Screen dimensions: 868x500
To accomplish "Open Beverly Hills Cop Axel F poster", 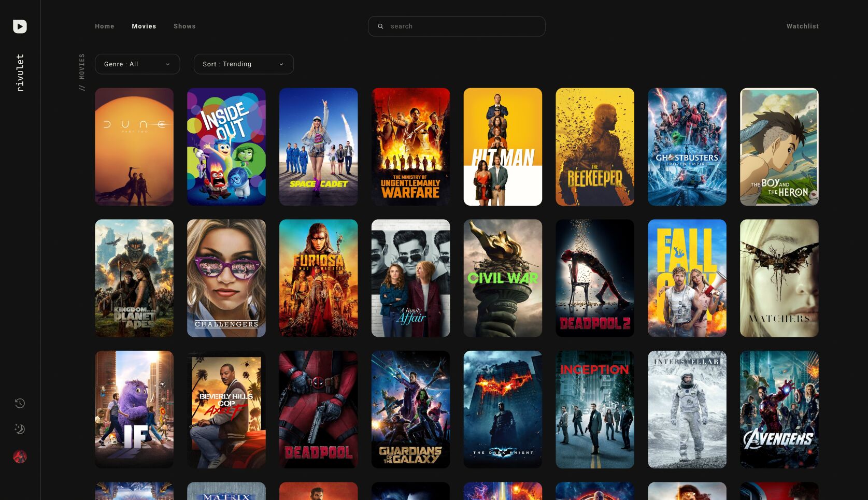I will (226, 410).
